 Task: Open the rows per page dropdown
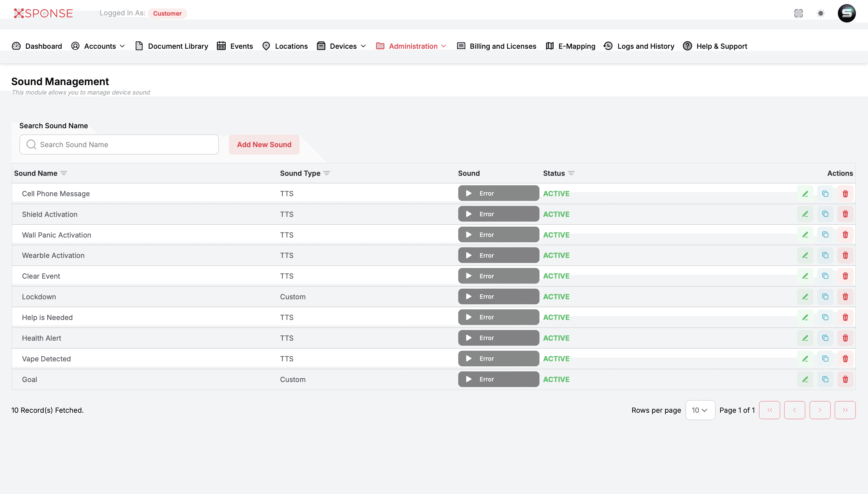[700, 410]
